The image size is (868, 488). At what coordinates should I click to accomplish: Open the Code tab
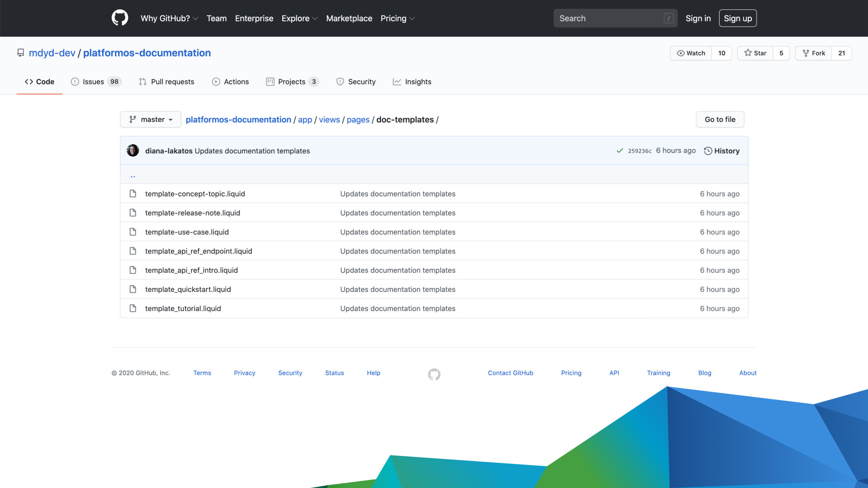point(40,82)
